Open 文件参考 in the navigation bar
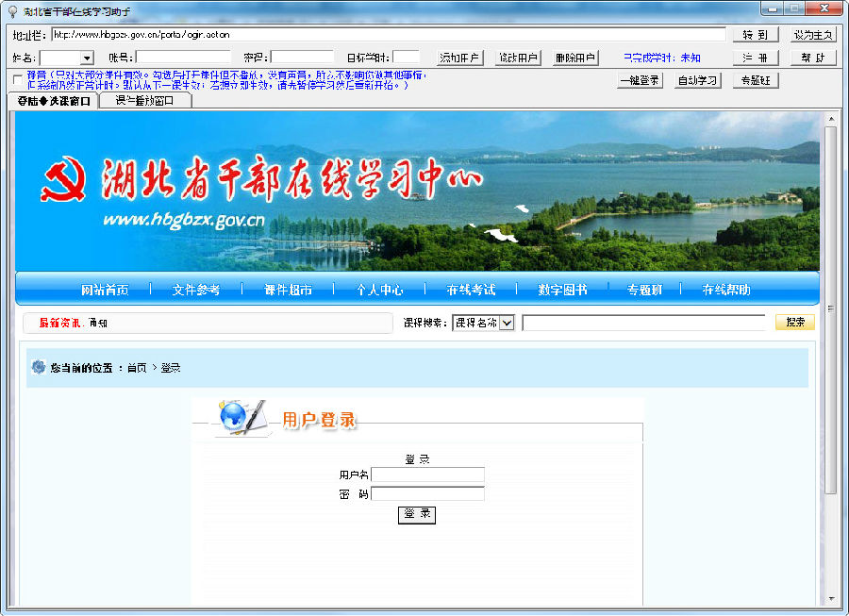849x616 pixels. tap(195, 290)
